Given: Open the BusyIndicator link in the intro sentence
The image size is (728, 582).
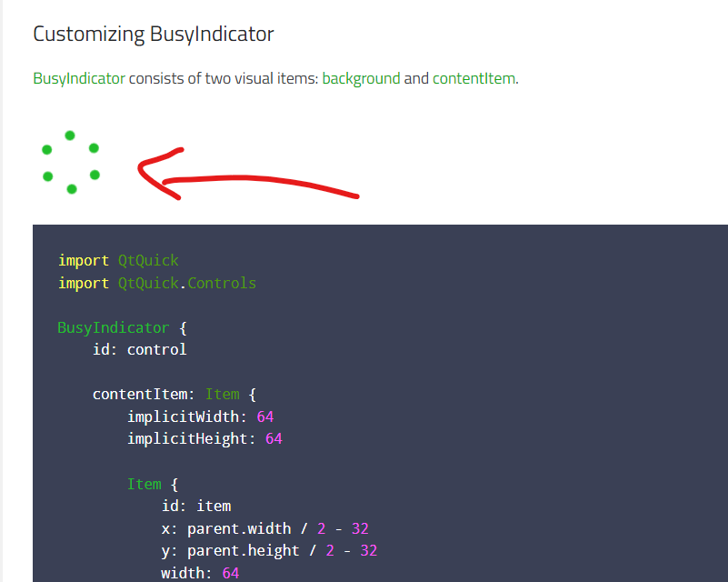Looking at the screenshot, I should tap(78, 78).
